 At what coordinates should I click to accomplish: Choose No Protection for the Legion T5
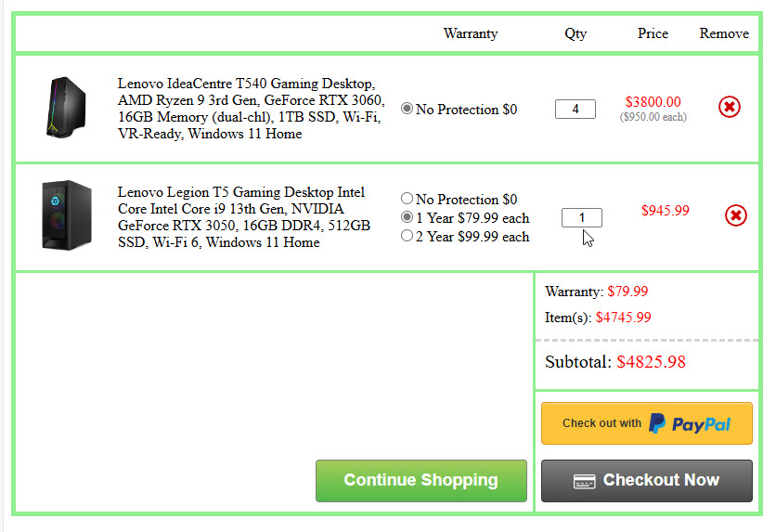(407, 199)
